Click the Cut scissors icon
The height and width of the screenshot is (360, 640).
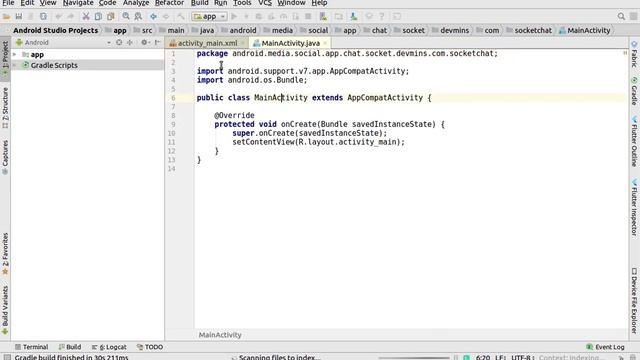86,17
